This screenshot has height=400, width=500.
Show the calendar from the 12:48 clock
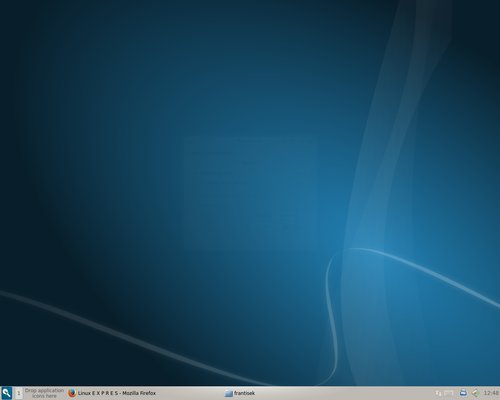pos(491,393)
